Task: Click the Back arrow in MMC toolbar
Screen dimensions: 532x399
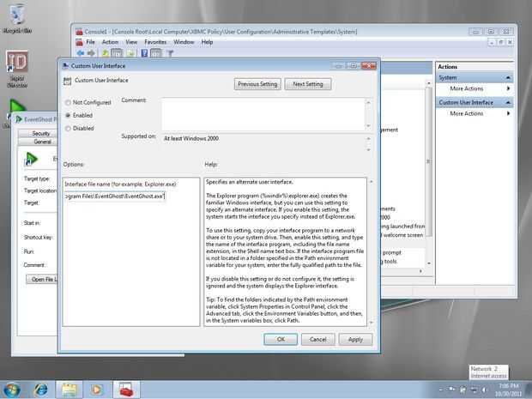Action: (x=81, y=53)
